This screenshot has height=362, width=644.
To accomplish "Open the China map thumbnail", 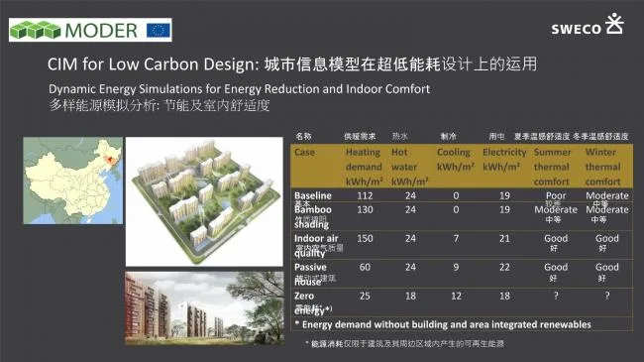I will pyautogui.click(x=72, y=181).
